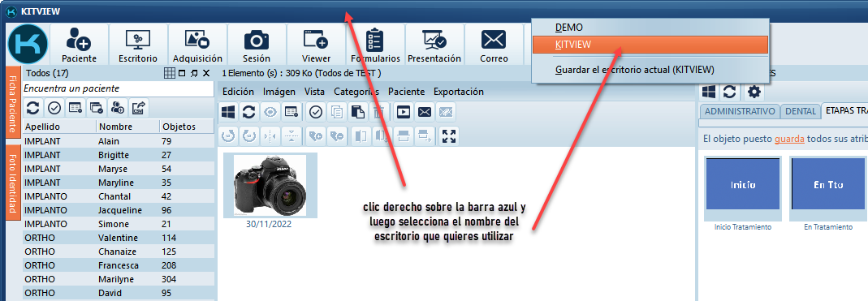This screenshot has height=301, width=868.
Task: Sort by Apellido column header
Action: click(x=60, y=127)
